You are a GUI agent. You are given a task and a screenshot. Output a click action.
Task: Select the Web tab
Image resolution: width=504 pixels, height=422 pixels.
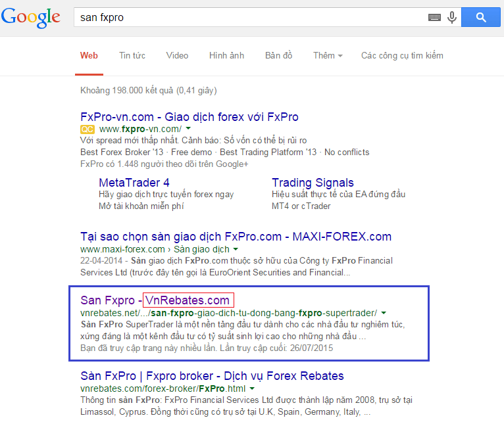pyautogui.click(x=89, y=56)
